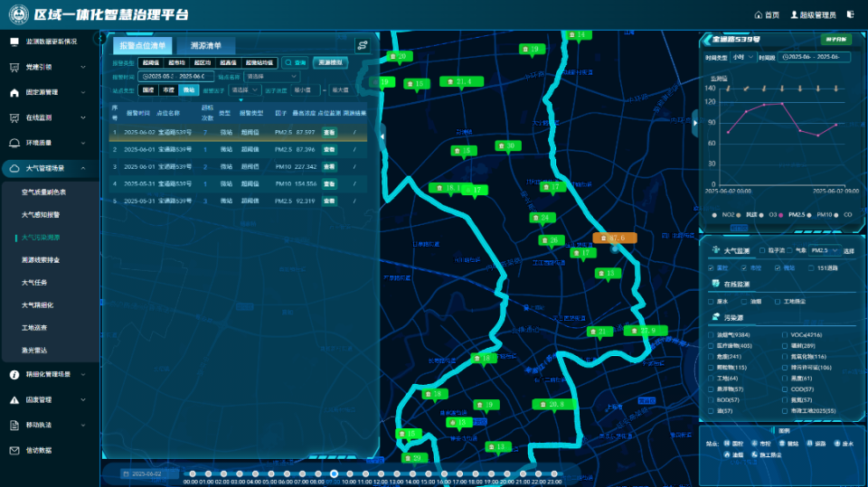
Task: Click the 大气监测 section icon
Action: pos(716,250)
